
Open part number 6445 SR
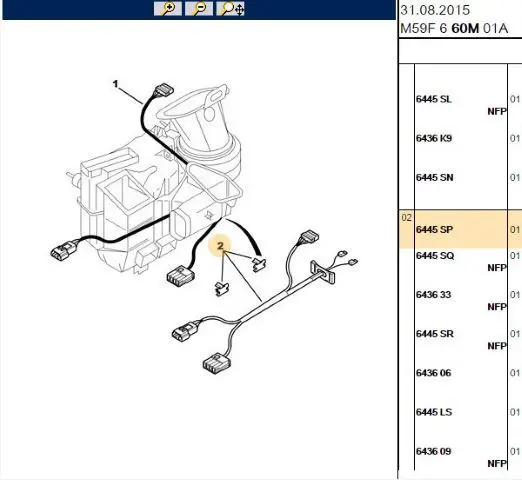tap(435, 334)
